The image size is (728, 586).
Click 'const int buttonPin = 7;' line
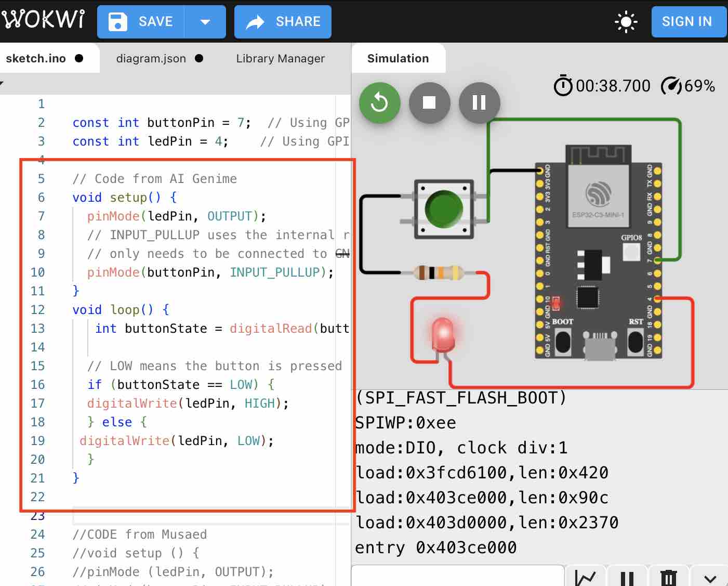[x=162, y=123]
